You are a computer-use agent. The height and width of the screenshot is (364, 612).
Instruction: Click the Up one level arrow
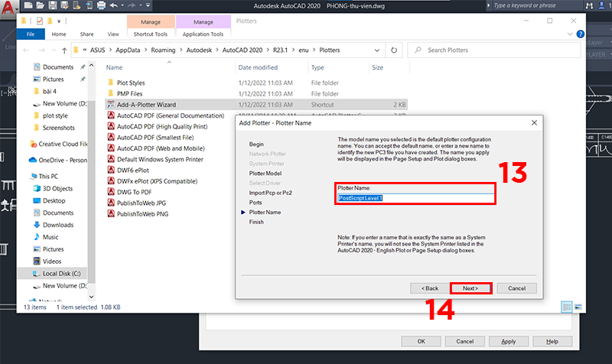[64, 50]
